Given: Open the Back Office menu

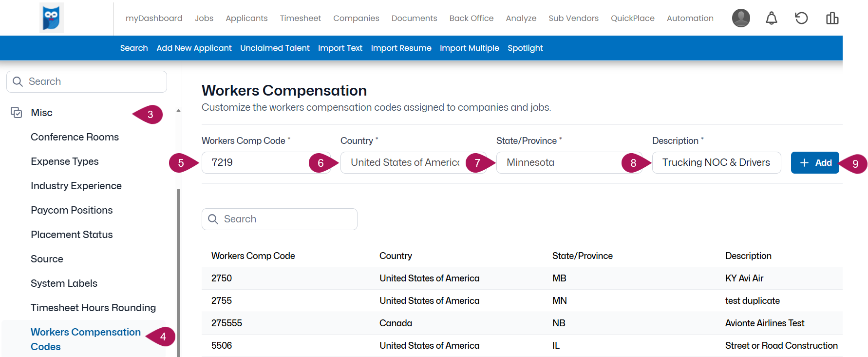Looking at the screenshot, I should (471, 18).
